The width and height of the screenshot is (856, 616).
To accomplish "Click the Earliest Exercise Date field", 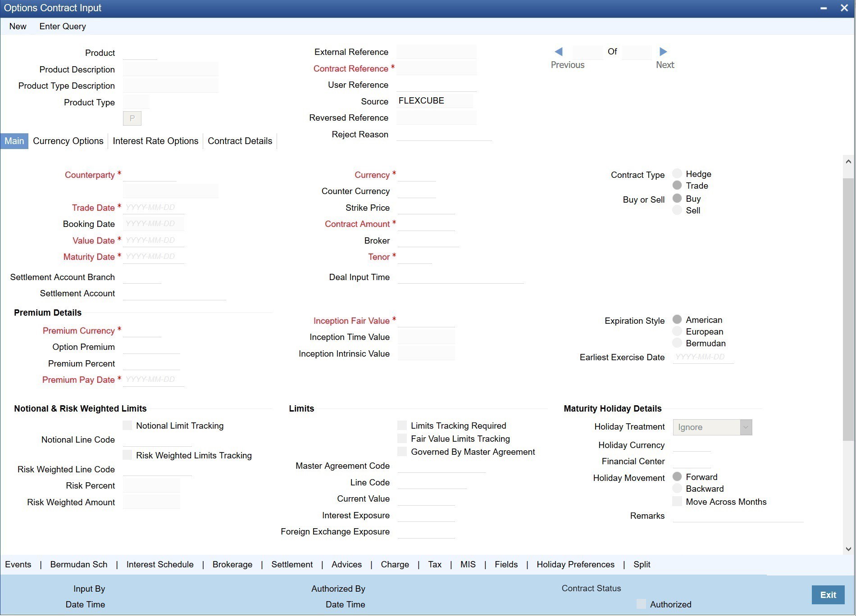I will click(x=703, y=357).
